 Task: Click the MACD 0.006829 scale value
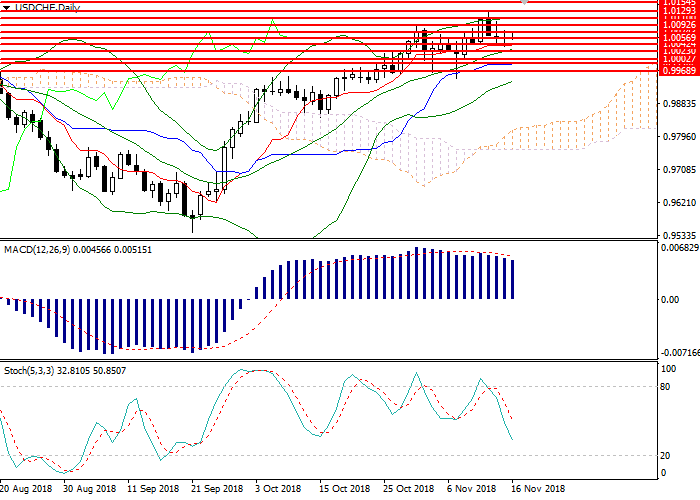coord(680,248)
